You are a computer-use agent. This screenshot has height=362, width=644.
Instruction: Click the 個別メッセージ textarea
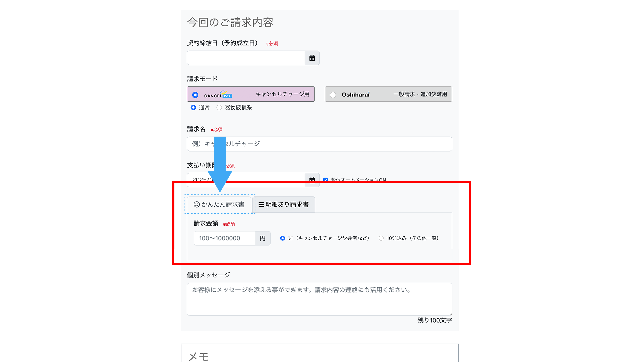[319, 299]
